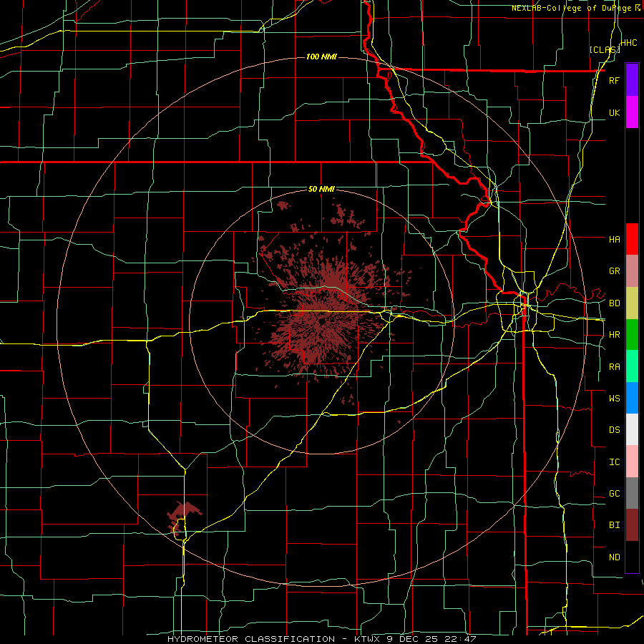Click the BD legend label
Screen dimensions: 644x644
coord(614,303)
